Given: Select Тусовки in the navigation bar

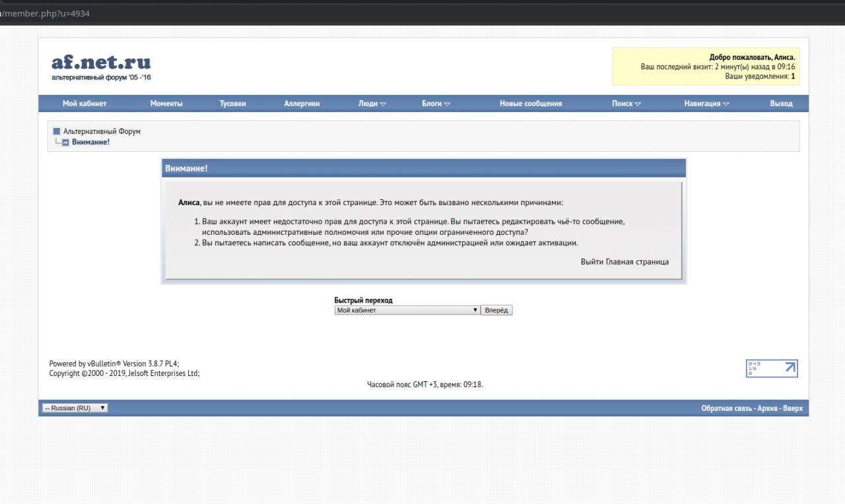Looking at the screenshot, I should tap(232, 104).
